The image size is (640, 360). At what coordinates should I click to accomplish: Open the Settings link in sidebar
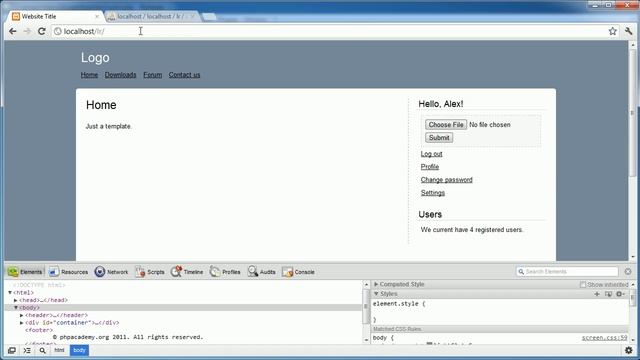click(x=433, y=193)
